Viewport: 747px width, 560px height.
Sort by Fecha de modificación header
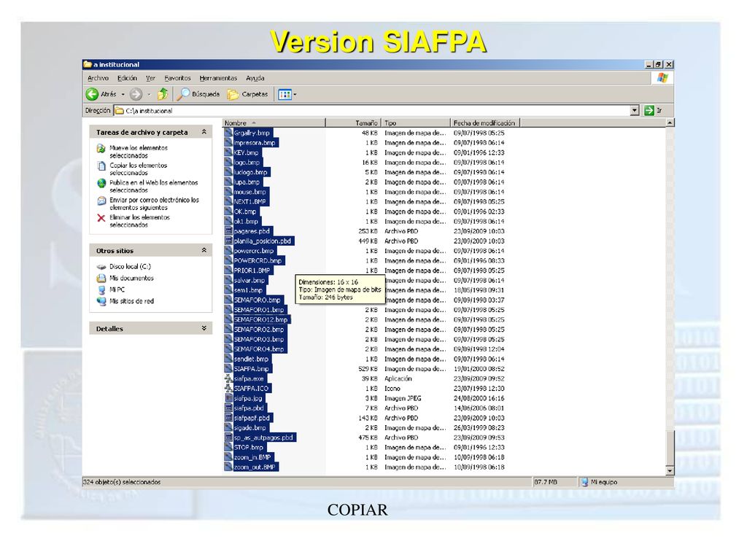[484, 122]
